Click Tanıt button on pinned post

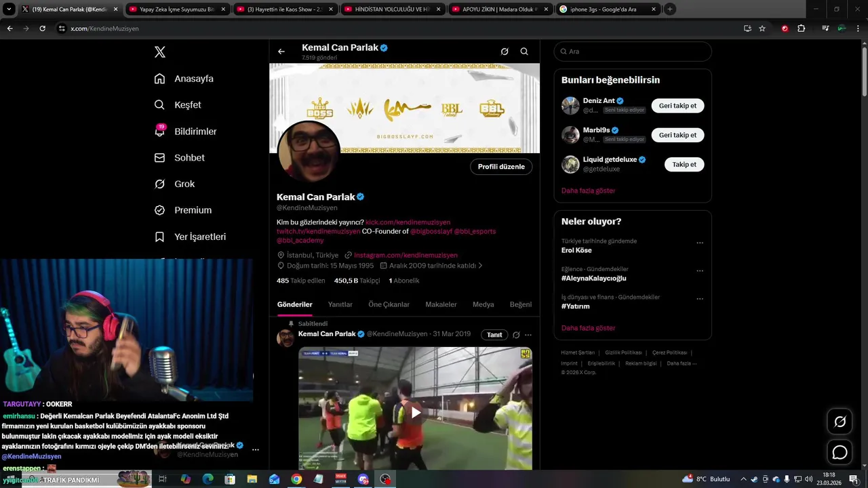coord(494,335)
